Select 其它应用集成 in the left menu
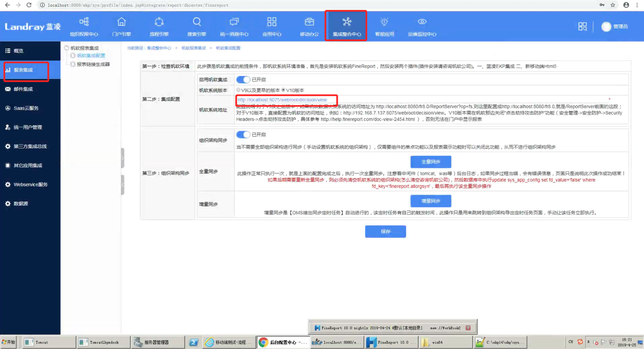 pyautogui.click(x=30, y=166)
